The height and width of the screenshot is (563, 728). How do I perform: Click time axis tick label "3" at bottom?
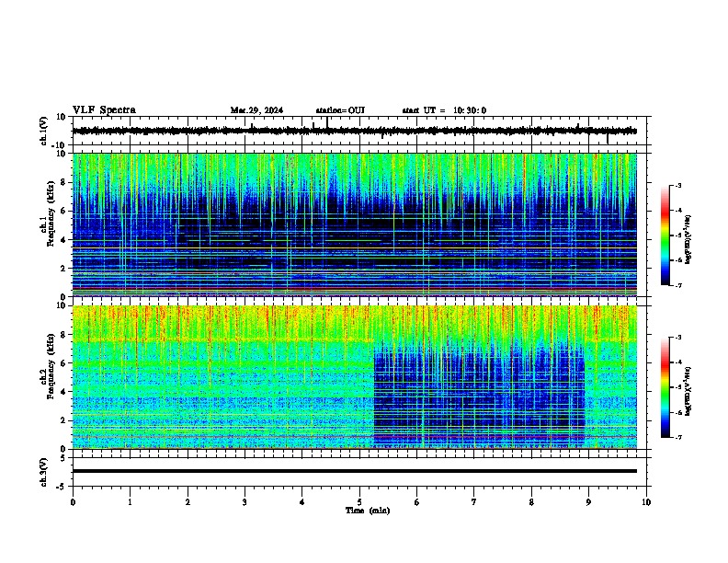click(x=245, y=501)
